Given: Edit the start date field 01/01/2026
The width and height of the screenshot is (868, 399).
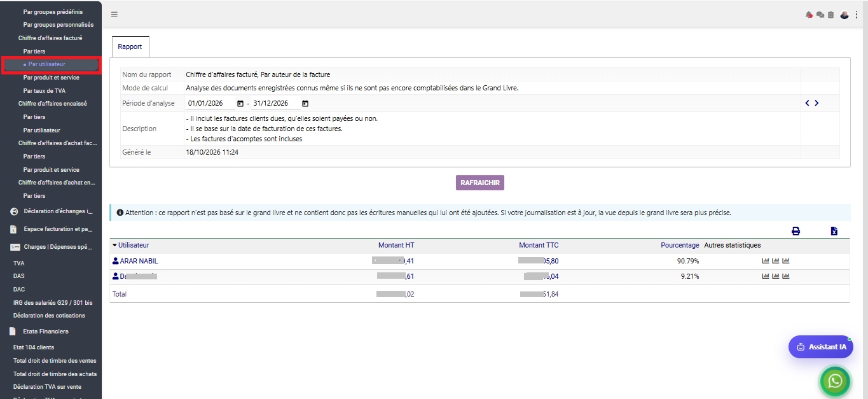Looking at the screenshot, I should [210, 103].
